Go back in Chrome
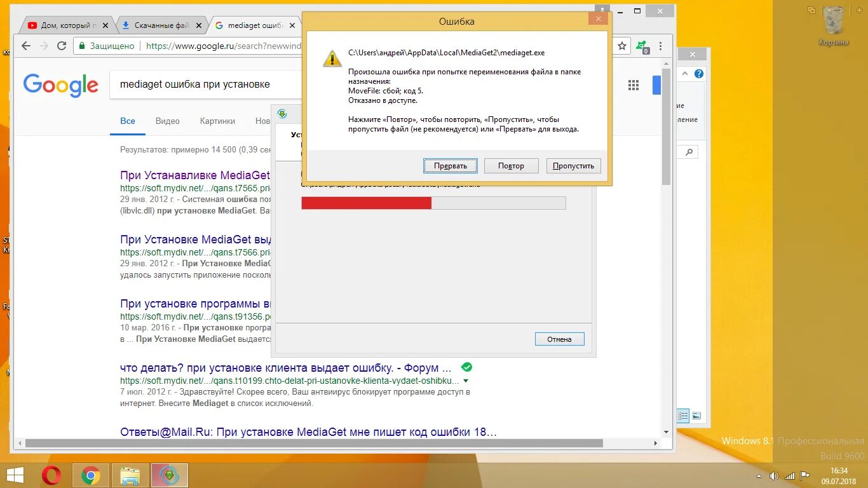868x488 pixels. (26, 46)
